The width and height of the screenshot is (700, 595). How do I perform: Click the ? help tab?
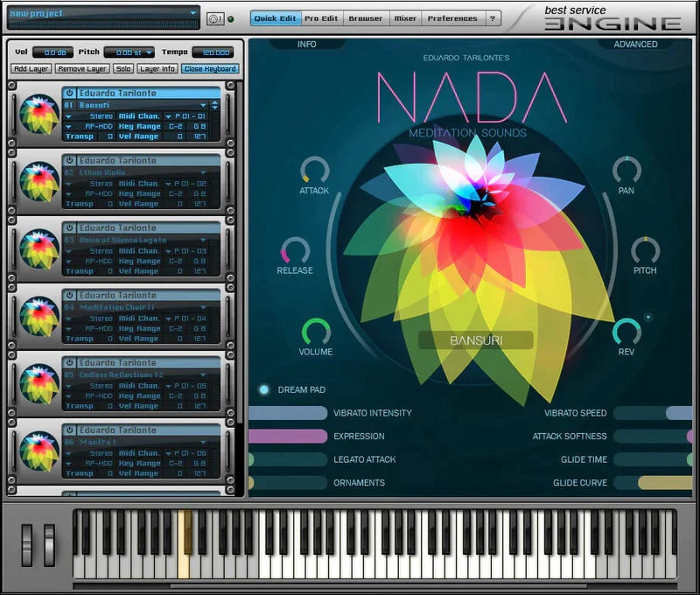pyautogui.click(x=493, y=18)
